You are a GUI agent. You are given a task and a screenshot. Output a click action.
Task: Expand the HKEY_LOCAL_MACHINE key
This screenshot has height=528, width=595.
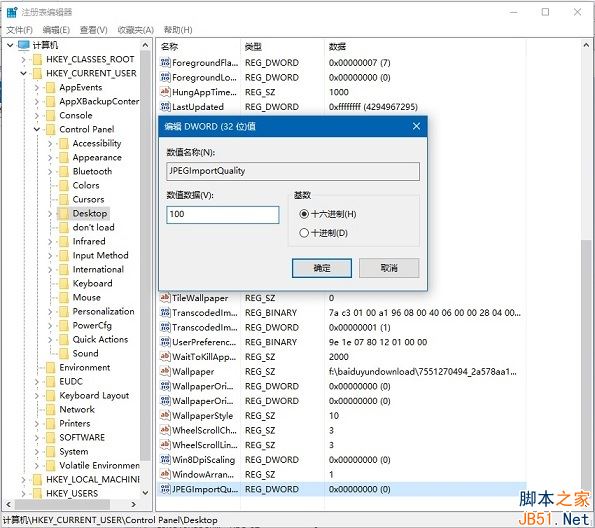pos(24,480)
